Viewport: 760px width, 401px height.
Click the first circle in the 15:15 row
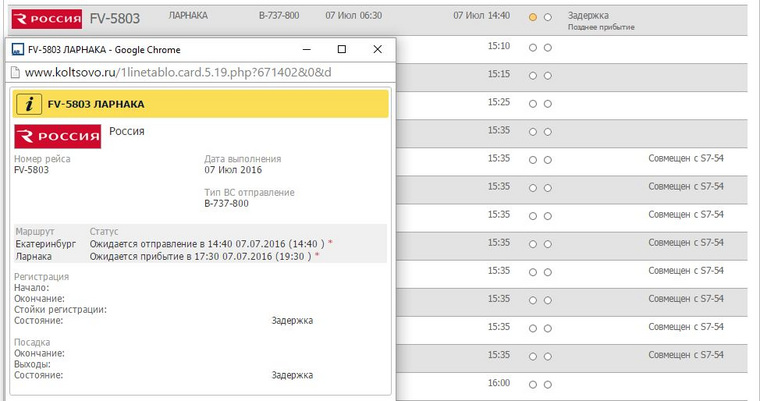tap(533, 76)
